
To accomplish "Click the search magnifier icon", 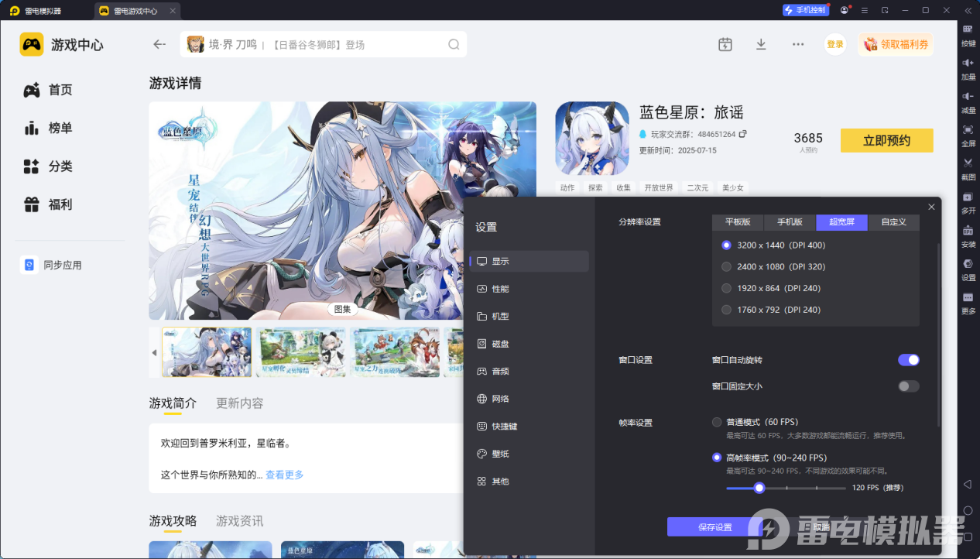I will point(454,44).
